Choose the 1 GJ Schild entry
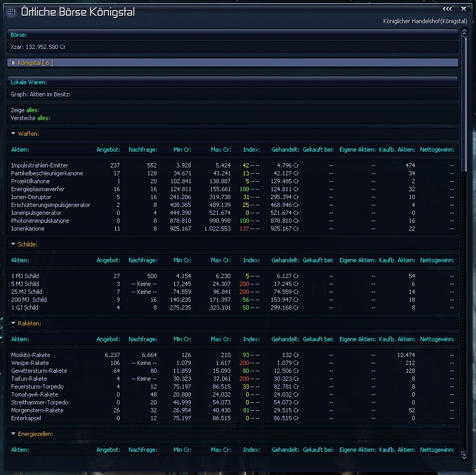The width and height of the screenshot is (476, 475). pyautogui.click(x=25, y=308)
